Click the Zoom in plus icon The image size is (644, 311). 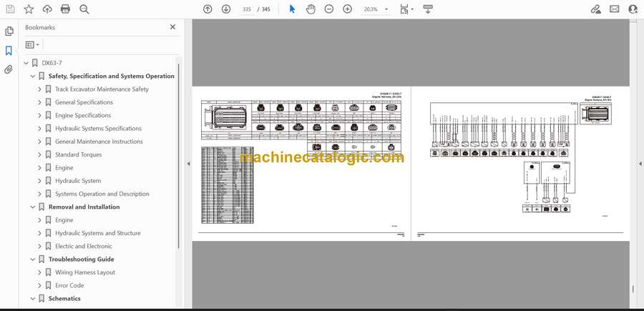[347, 9]
